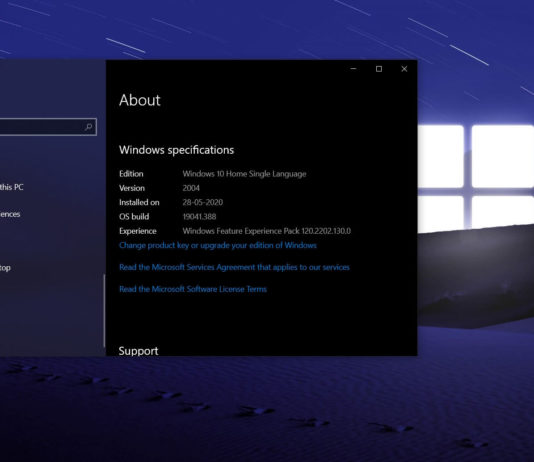Click the 'Support' section heading

(139, 351)
